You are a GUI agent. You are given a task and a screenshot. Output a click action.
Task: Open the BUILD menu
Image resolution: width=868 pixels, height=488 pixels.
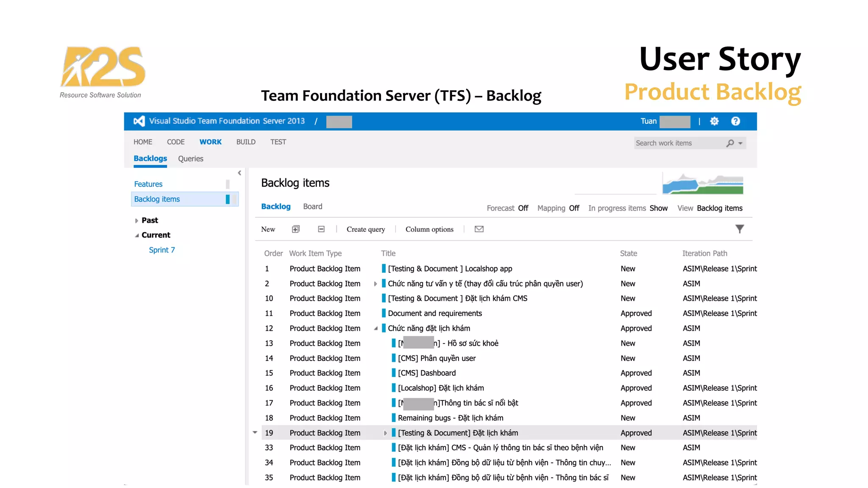pos(246,142)
